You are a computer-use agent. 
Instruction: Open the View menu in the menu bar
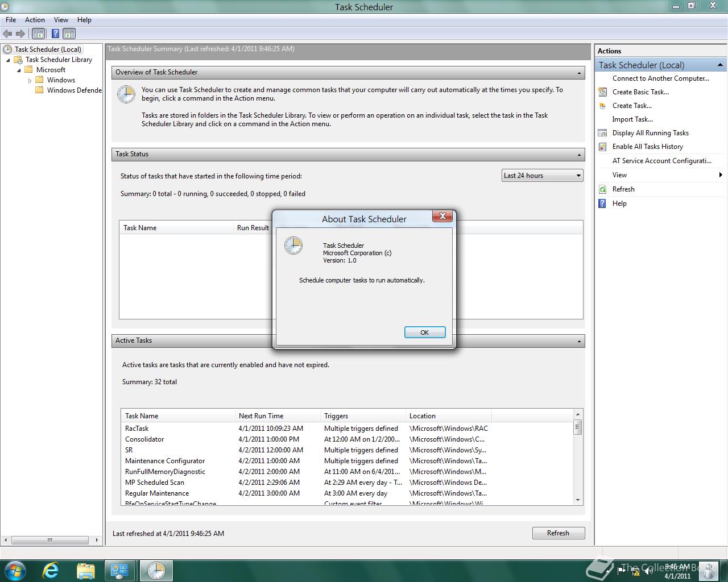click(x=61, y=20)
